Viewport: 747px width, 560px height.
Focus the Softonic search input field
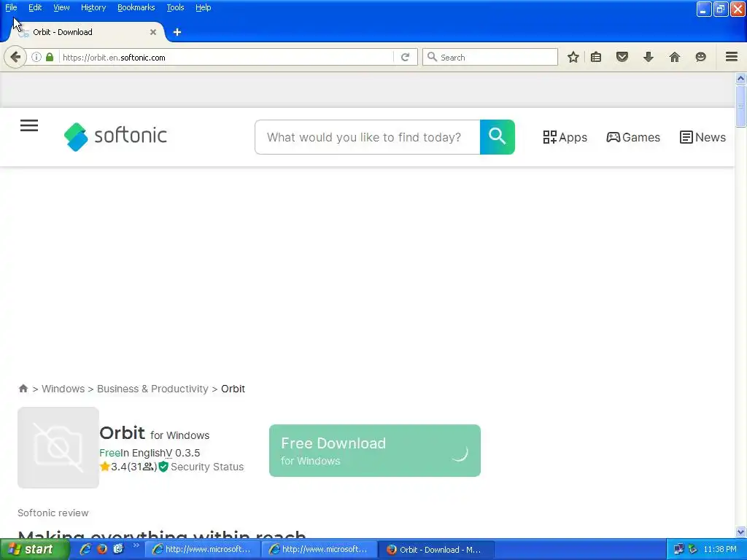(x=368, y=137)
